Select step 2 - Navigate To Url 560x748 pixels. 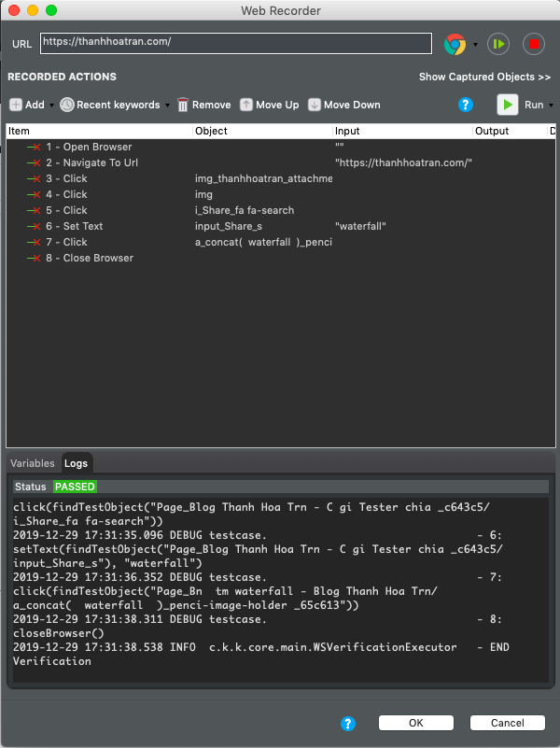[x=281, y=162]
